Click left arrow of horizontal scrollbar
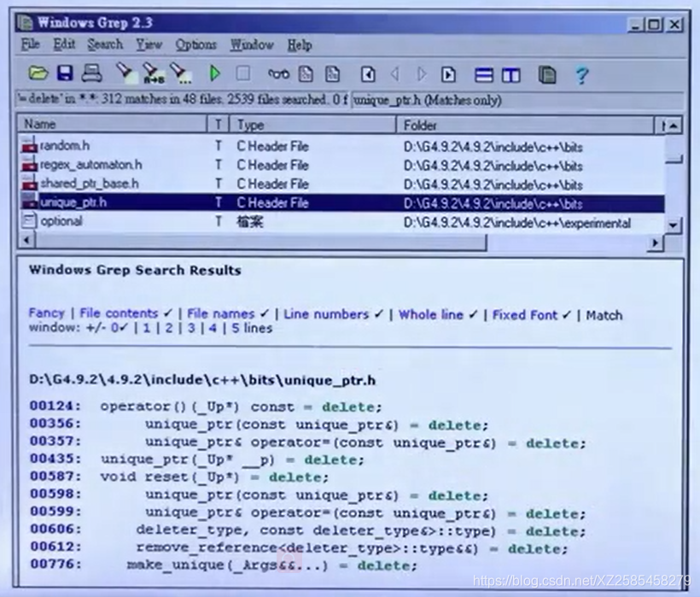Viewport: 700px width, 597px height. coord(26,241)
